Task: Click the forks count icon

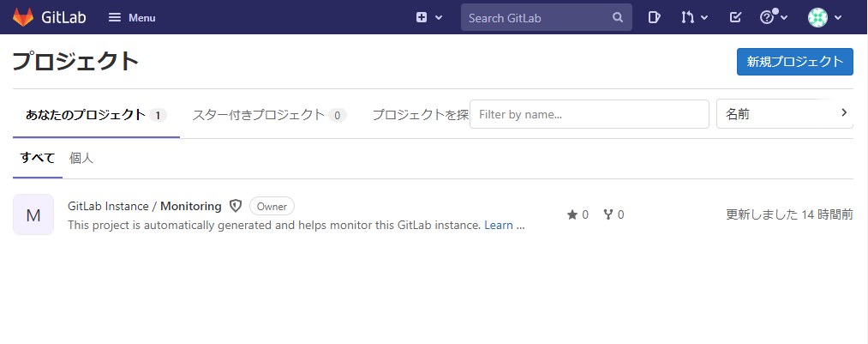Action: tap(608, 214)
